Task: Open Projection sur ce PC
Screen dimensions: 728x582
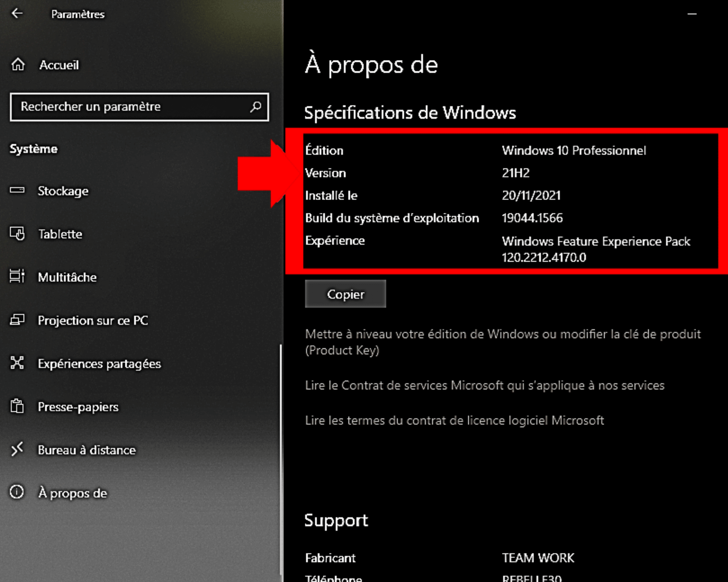Action: (x=93, y=320)
